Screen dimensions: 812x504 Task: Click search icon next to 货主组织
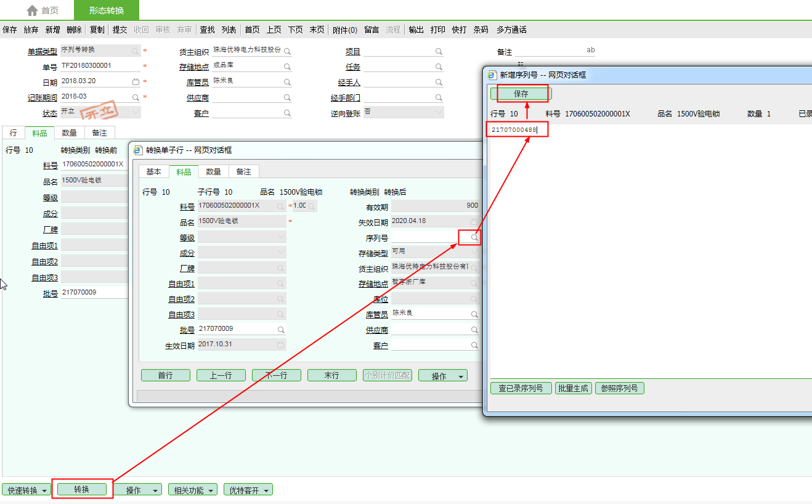[287, 51]
